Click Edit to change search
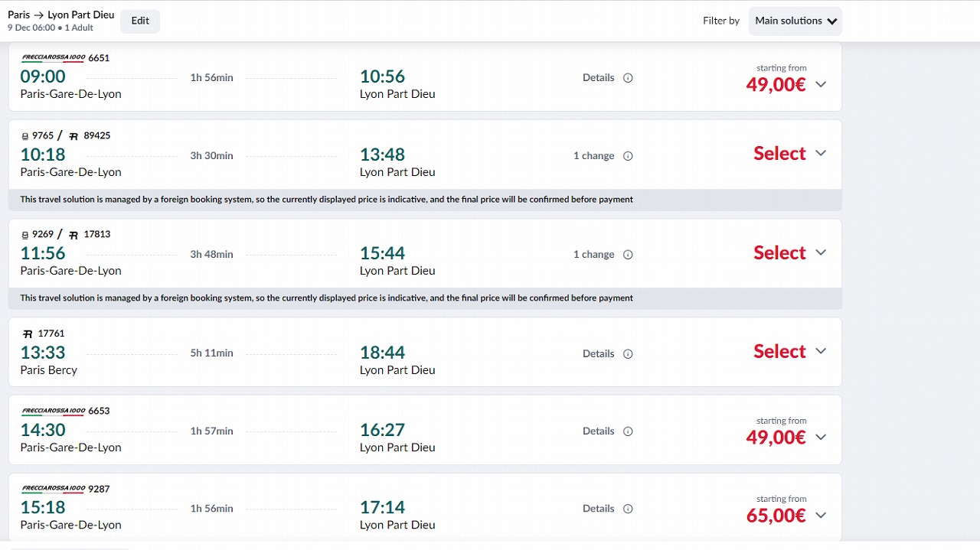The width and height of the screenshot is (980, 550). click(140, 21)
